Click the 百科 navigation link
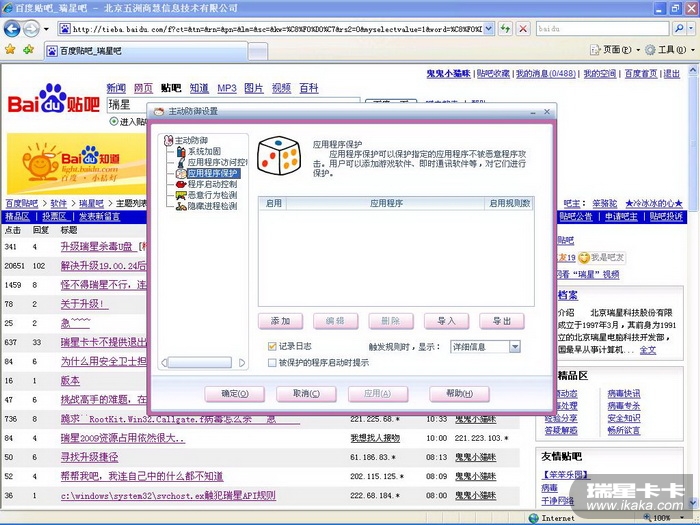The width and height of the screenshot is (700, 525). pyautogui.click(x=308, y=88)
